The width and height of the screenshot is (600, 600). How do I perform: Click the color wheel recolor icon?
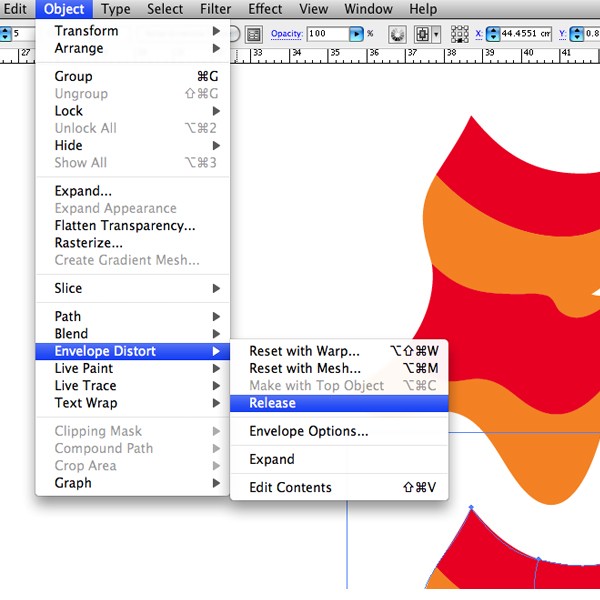click(x=397, y=35)
